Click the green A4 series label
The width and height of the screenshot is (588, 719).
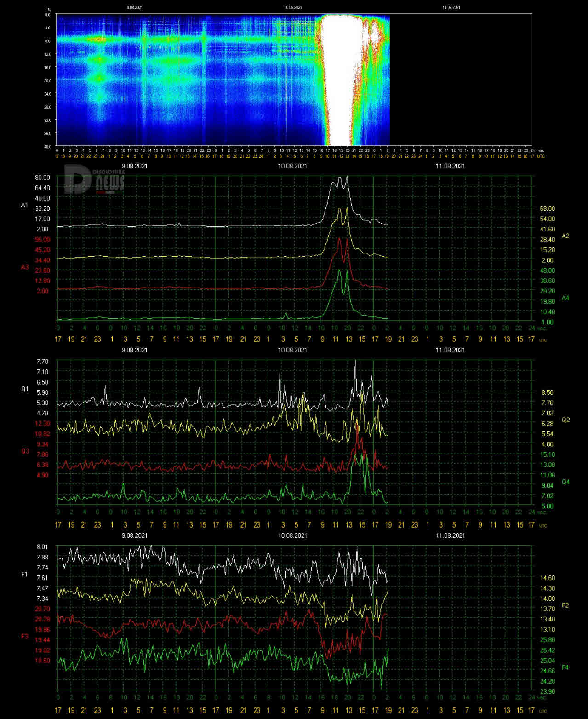click(x=565, y=298)
